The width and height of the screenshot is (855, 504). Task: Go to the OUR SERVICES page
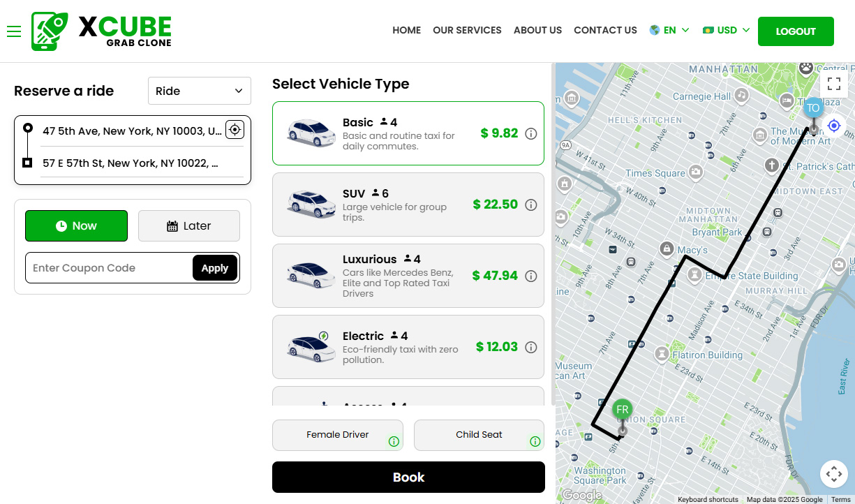tap(467, 30)
